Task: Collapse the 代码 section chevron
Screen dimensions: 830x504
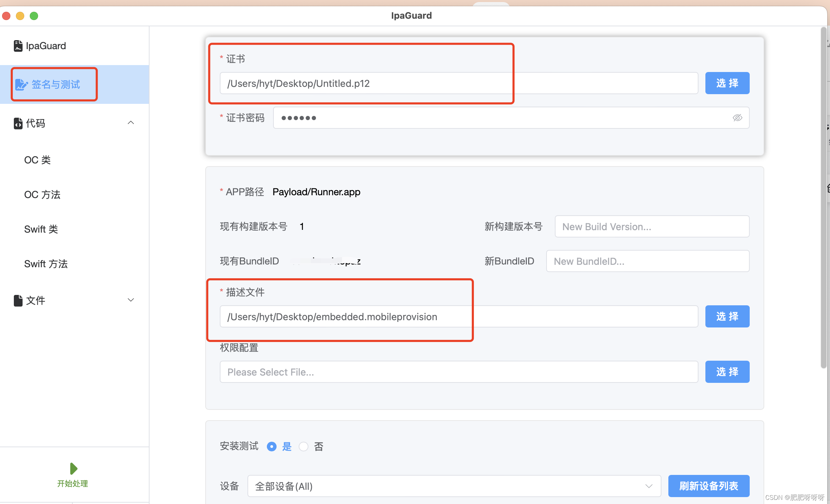Action: coord(131,123)
